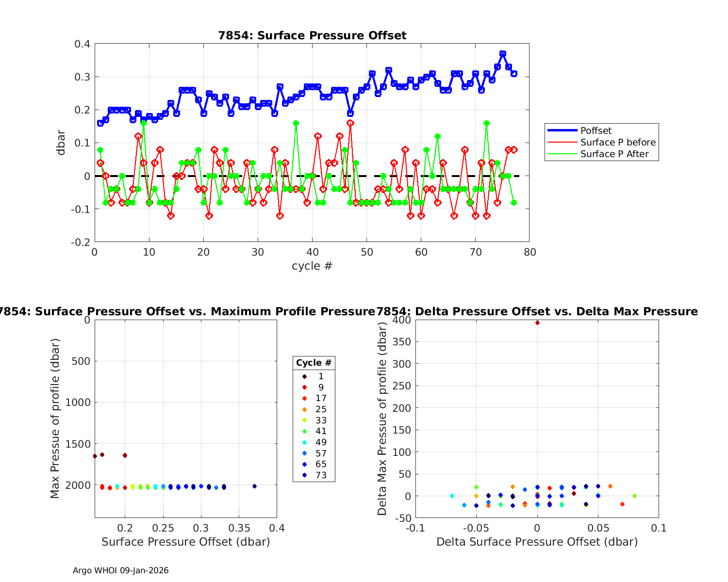
Task: Select the 'Surface P before' legend entry
Action: (618, 142)
